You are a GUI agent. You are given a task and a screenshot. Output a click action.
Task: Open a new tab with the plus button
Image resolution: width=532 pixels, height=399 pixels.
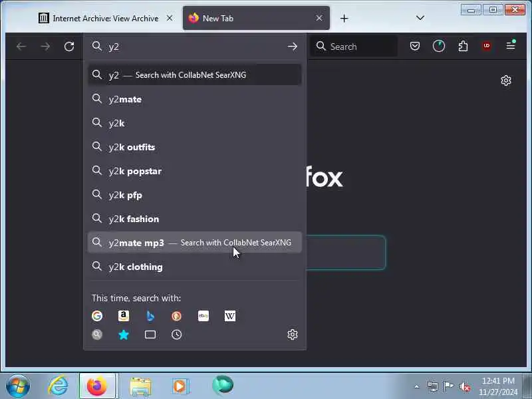pos(344,19)
